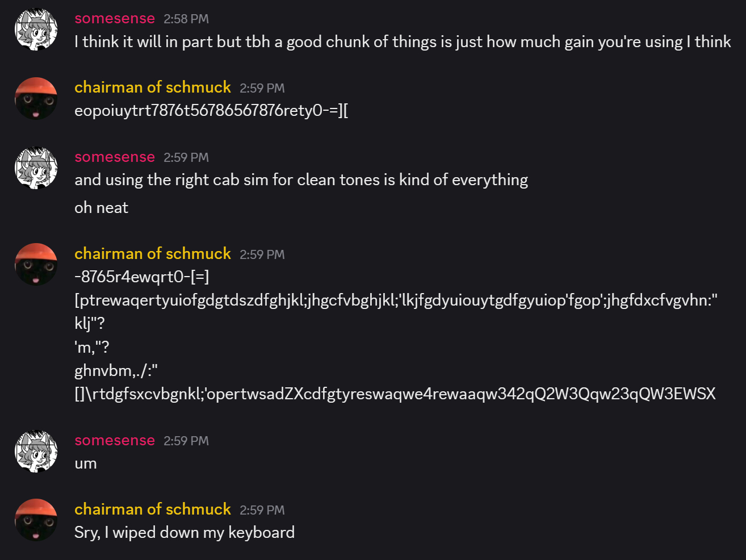Click somesense's avatar beside the 'um' message
Screen dimensions: 746x560
click(36, 452)
